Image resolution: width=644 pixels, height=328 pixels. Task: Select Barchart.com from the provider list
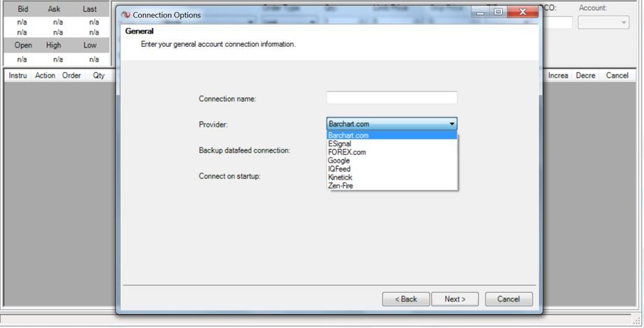392,135
